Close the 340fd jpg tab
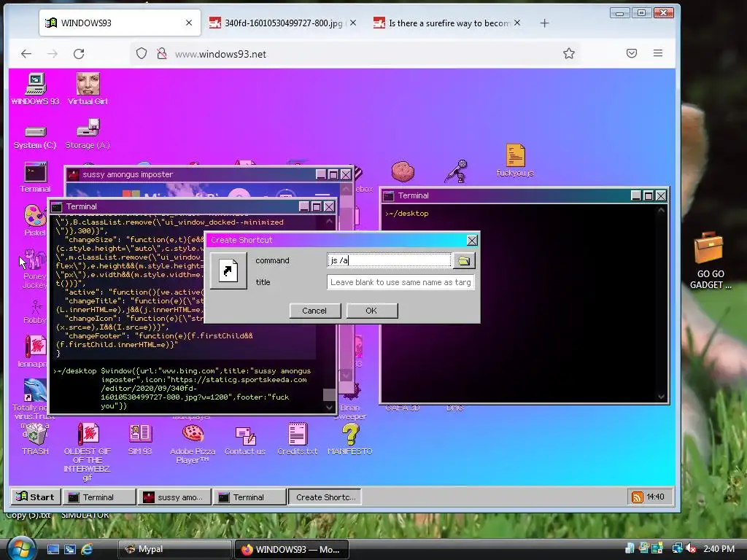The image size is (747, 560). coord(353,23)
